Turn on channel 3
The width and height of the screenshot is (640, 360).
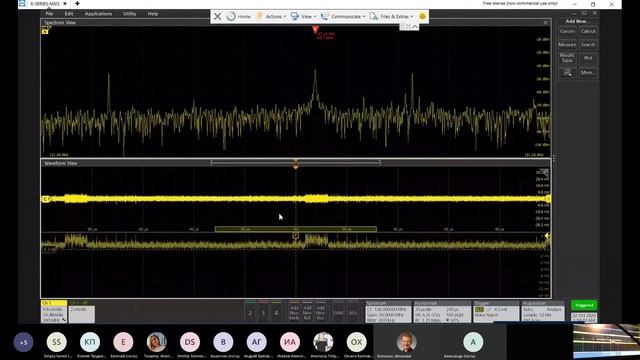click(x=263, y=312)
